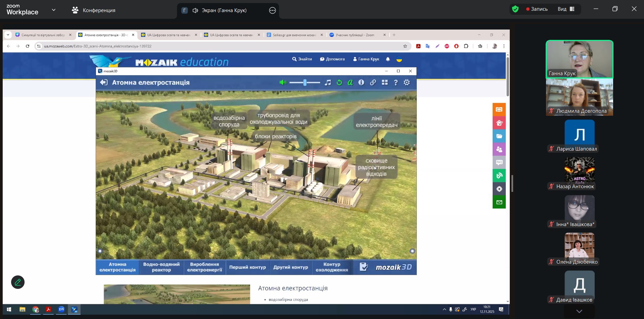Screen dimensions: 644x319
Task: Expand the Zoom Workplace dropdown arrow
Action: click(x=54, y=10)
